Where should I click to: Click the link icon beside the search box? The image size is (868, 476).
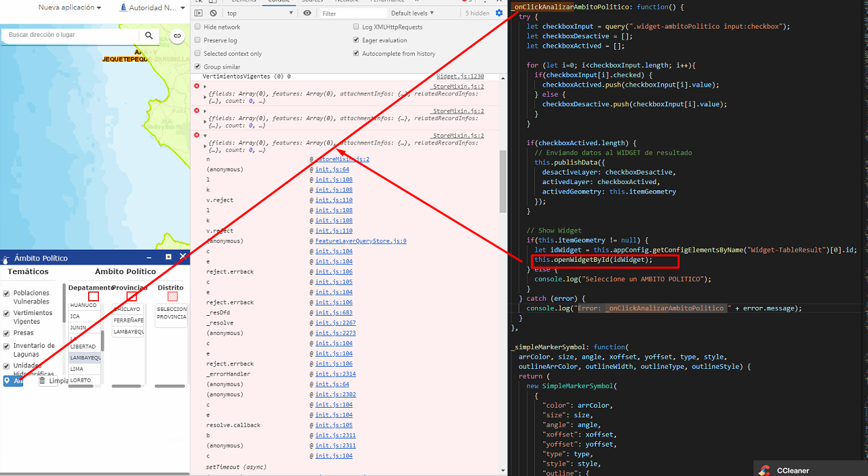tap(177, 35)
